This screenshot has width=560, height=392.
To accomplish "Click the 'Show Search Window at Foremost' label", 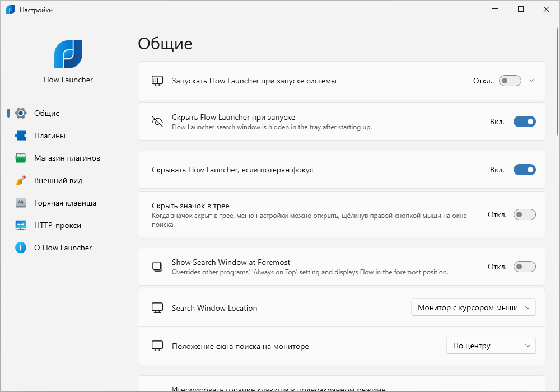I will [x=231, y=262].
